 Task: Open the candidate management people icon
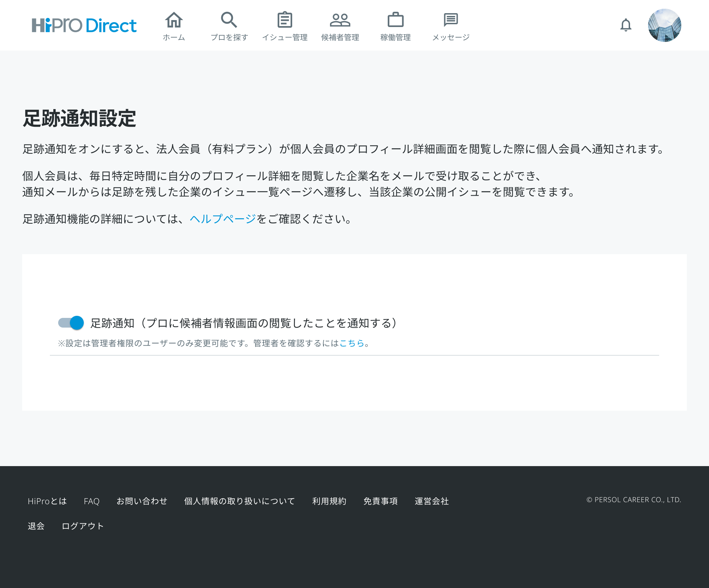pos(340,20)
